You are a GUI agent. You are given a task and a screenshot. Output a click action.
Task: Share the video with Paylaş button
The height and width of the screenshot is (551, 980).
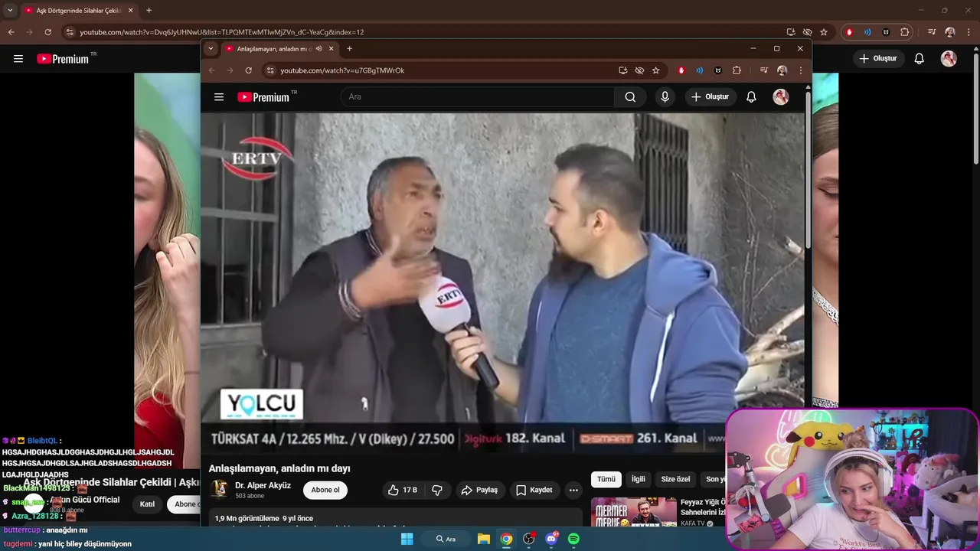(x=479, y=490)
